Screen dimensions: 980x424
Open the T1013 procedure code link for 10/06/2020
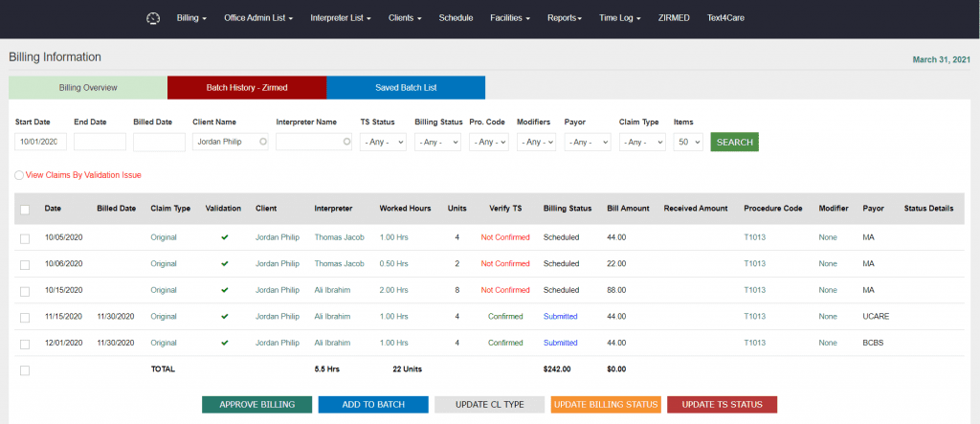click(754, 263)
